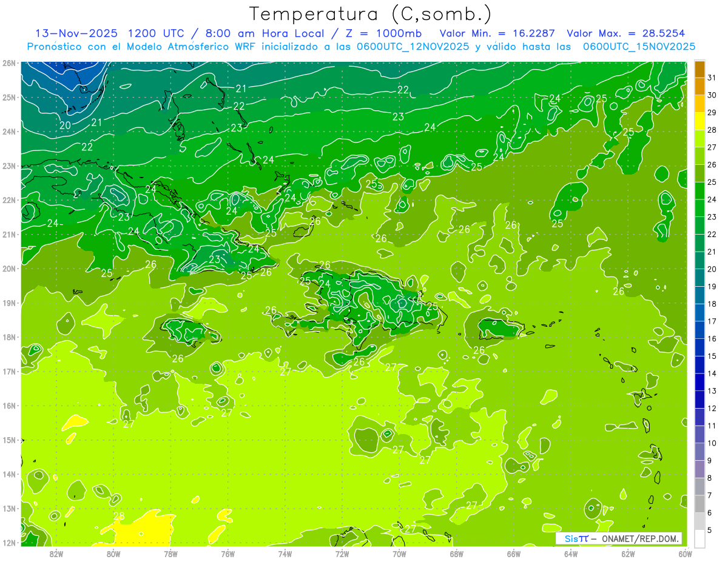Screen dimensions: 728x562
Task: Click the color bar label 10
Action: click(712, 443)
